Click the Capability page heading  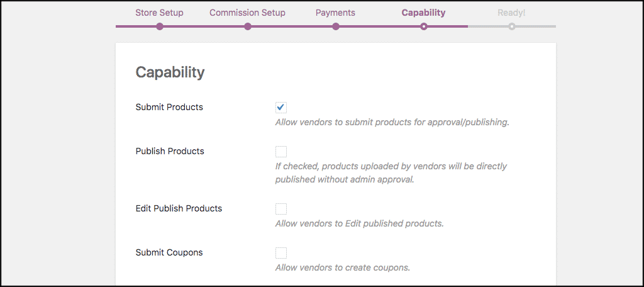pos(170,72)
